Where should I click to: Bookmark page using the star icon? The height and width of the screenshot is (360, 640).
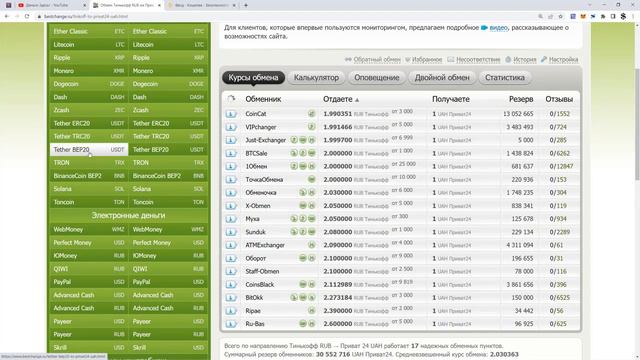pos(560,16)
